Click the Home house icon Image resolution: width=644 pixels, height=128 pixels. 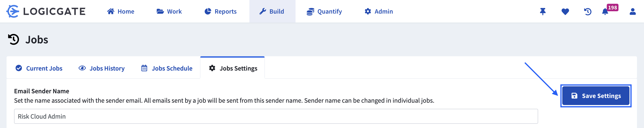coord(111,11)
